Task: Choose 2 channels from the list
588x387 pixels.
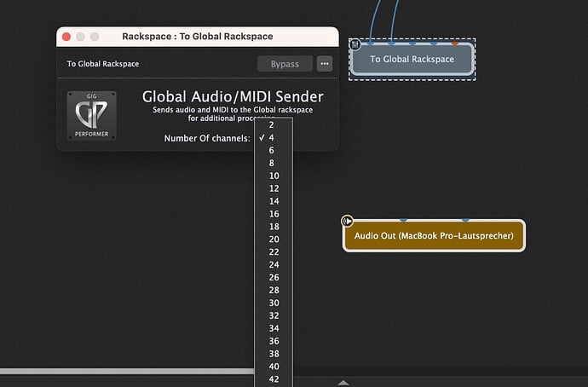Action: pyautogui.click(x=272, y=124)
